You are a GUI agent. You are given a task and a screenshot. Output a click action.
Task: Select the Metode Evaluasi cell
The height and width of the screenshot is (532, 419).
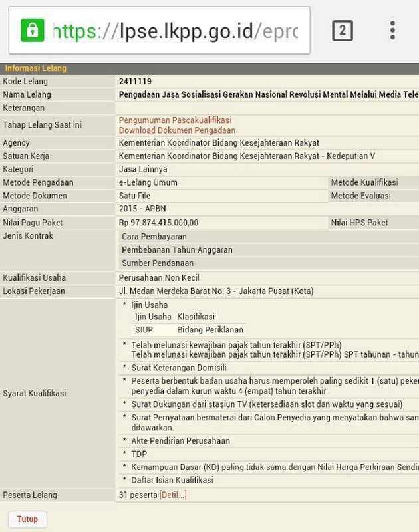(374, 196)
